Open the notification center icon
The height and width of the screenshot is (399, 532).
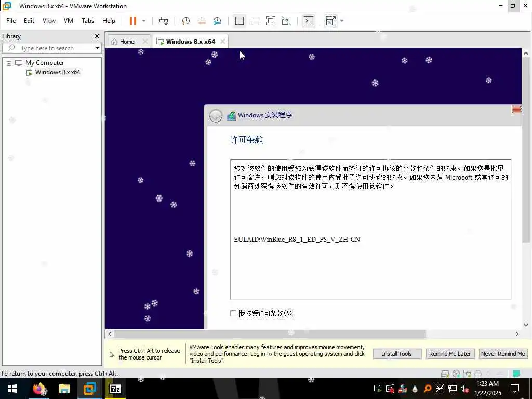point(515,389)
